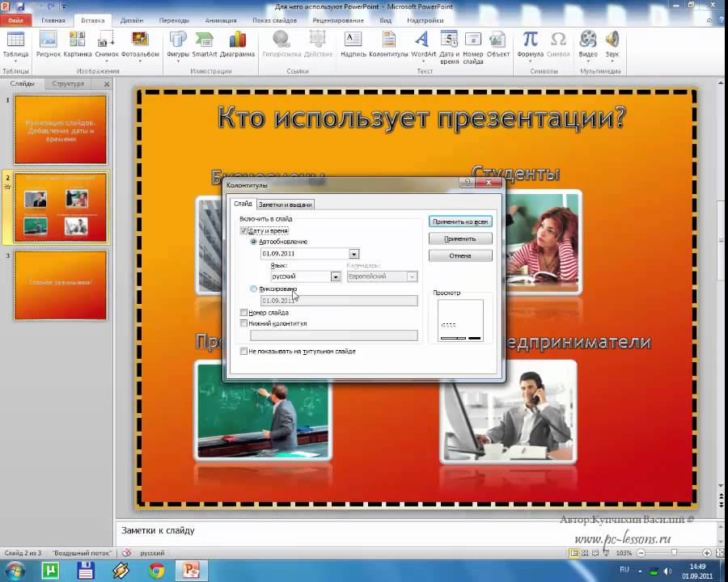The image size is (728, 582).
Task: Click the Применить button
Action: 460,238
